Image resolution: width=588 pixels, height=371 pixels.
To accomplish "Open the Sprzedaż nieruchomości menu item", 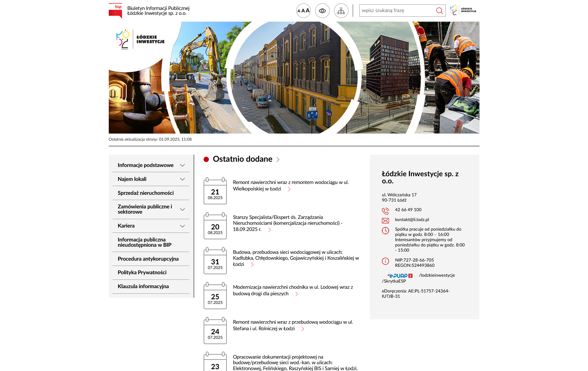I will 145,193.
